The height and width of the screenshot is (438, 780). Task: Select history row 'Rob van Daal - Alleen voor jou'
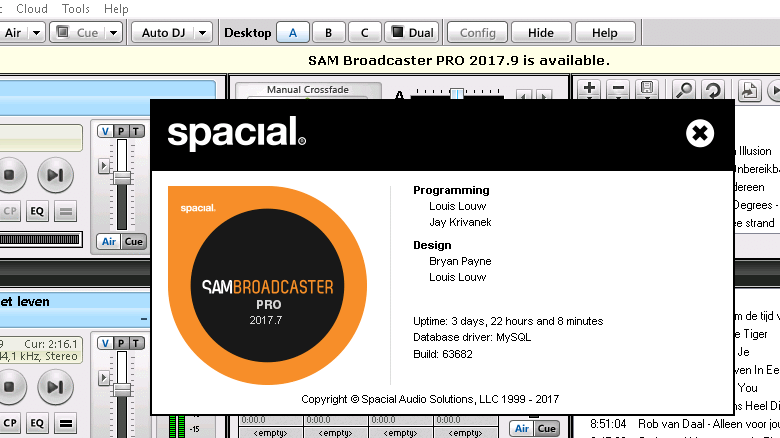(684, 424)
